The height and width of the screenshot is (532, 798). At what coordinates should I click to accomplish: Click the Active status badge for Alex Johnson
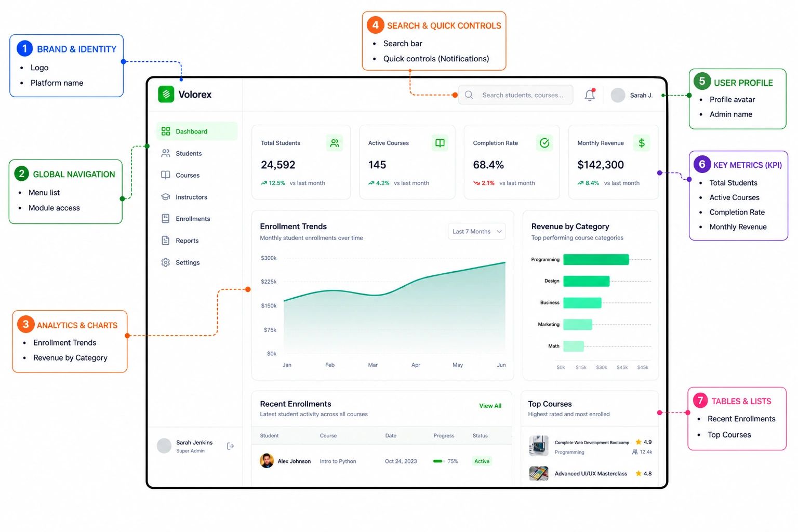tap(482, 461)
